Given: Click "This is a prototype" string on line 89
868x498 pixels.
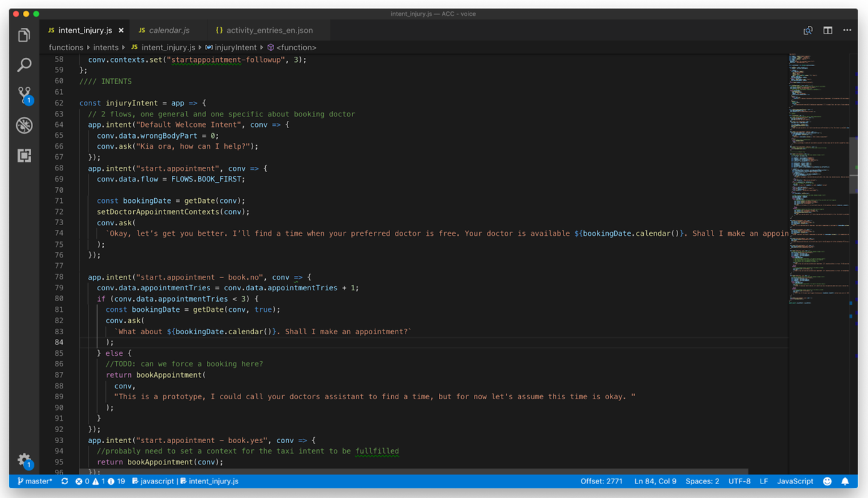Looking at the screenshot, I should click(x=375, y=397).
